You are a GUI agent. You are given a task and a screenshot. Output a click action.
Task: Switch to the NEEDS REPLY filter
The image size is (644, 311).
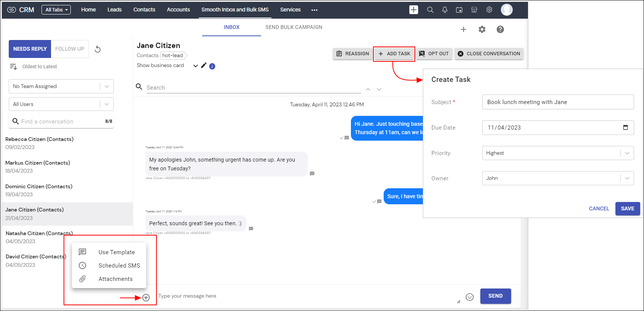point(30,49)
